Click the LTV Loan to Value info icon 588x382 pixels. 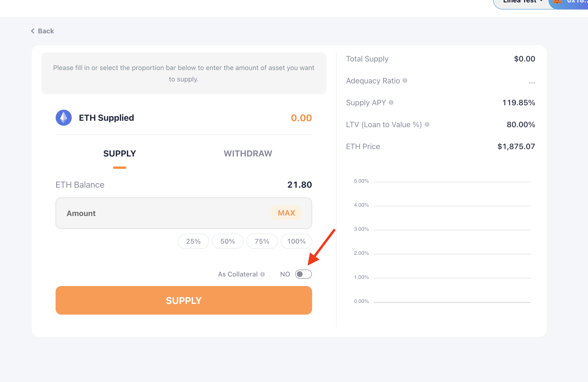point(427,124)
